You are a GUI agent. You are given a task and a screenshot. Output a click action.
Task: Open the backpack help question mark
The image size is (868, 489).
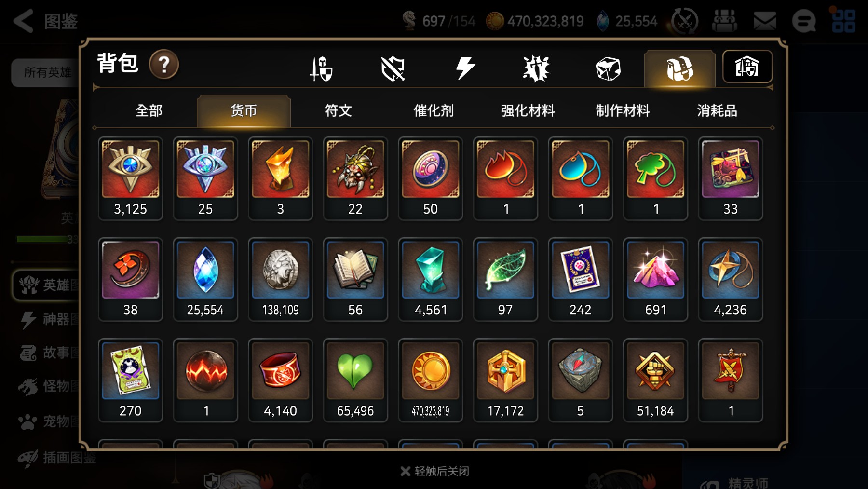164,64
